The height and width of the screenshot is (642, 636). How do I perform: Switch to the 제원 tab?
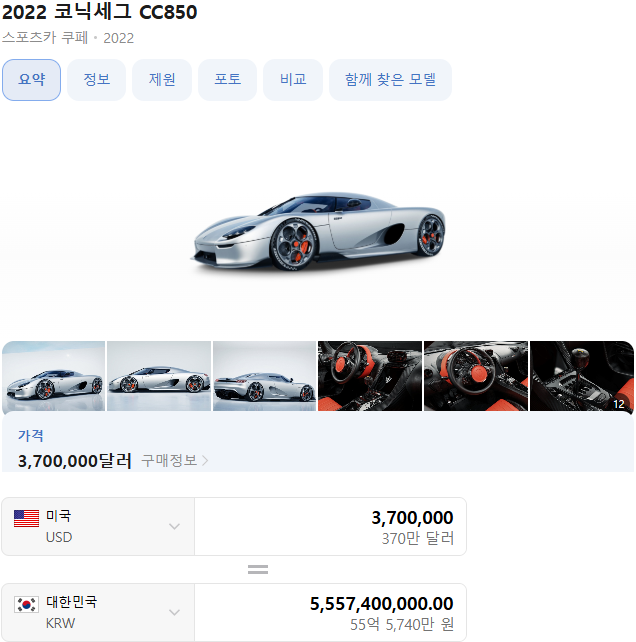click(x=162, y=80)
